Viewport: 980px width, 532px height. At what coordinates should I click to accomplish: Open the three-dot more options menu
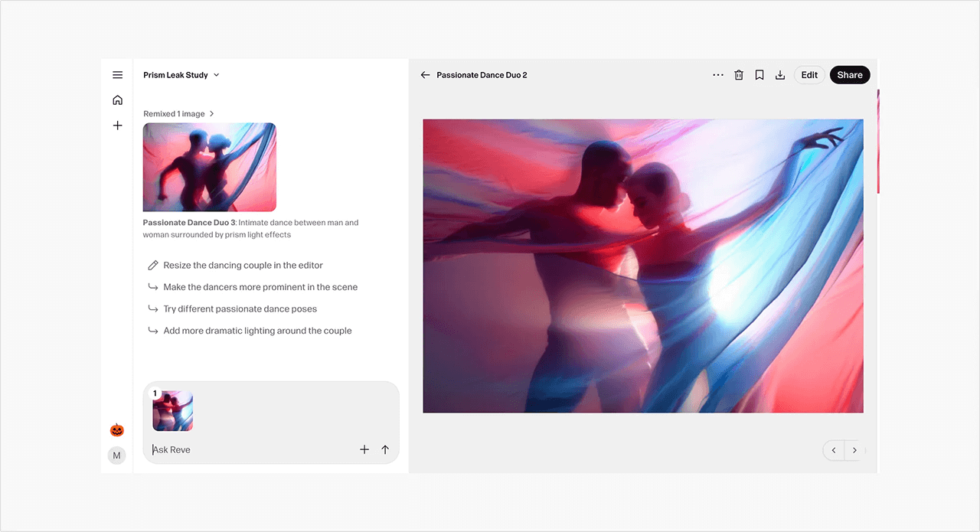coord(718,75)
